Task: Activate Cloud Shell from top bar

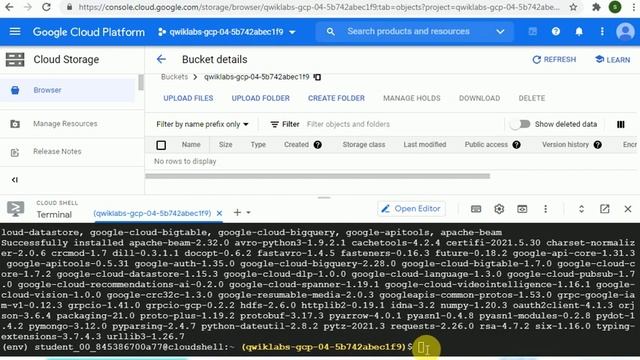Action: click(533, 31)
